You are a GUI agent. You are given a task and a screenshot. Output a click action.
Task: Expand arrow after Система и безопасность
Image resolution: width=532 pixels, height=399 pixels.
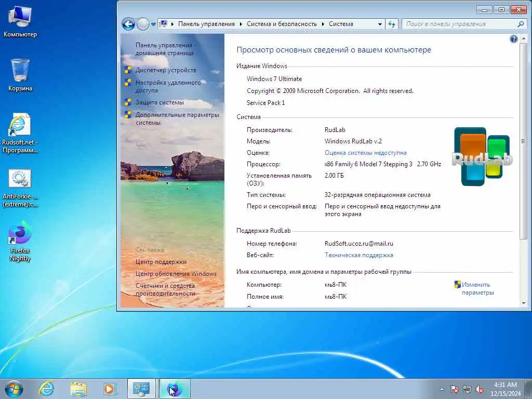click(x=323, y=24)
